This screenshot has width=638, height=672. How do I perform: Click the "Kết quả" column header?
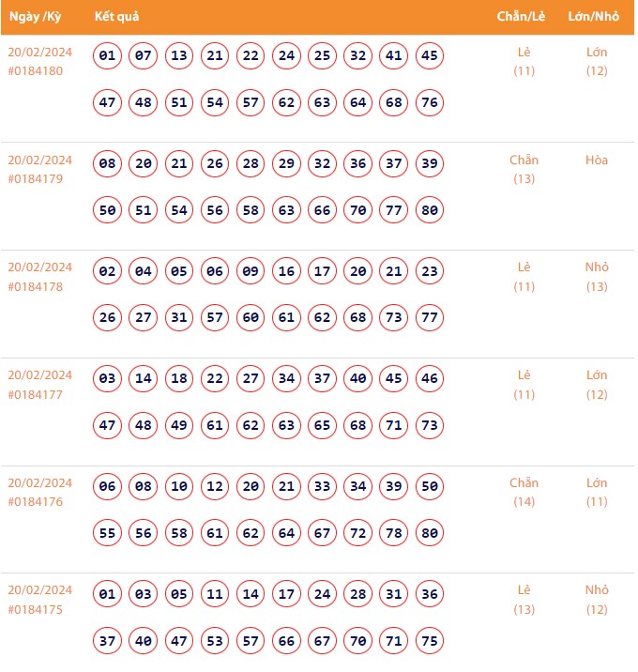click(117, 17)
